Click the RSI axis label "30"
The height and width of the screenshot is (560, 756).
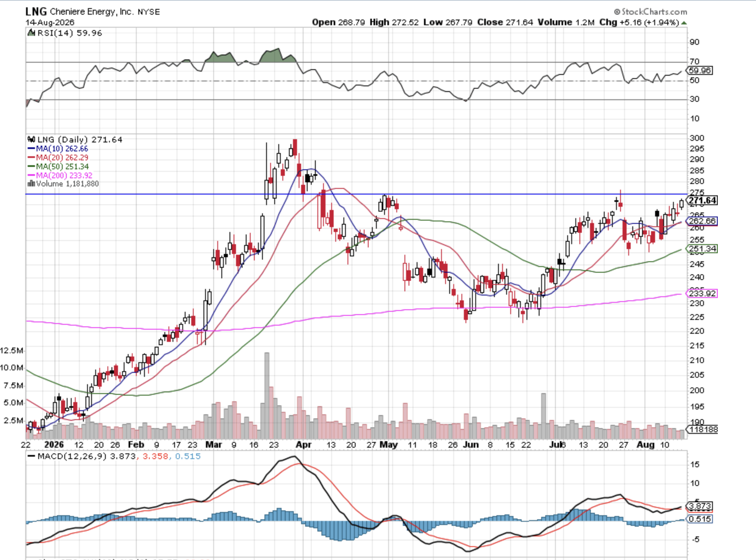[x=694, y=99]
